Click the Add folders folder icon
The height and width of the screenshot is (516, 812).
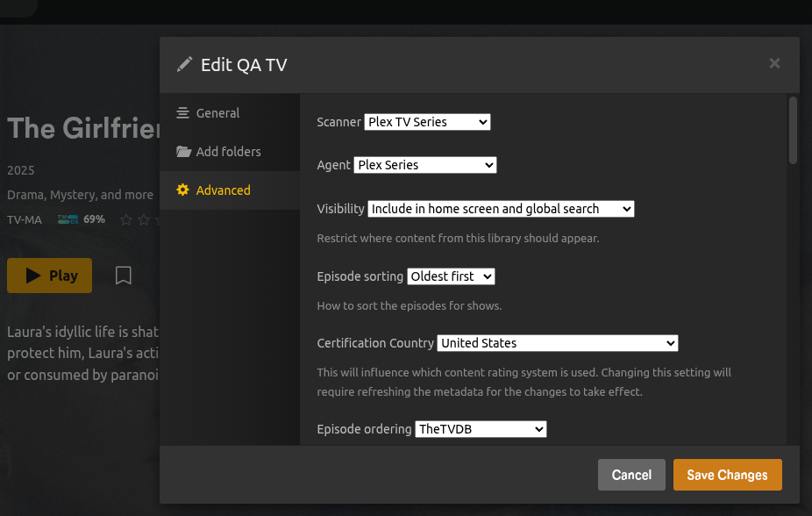[183, 152]
